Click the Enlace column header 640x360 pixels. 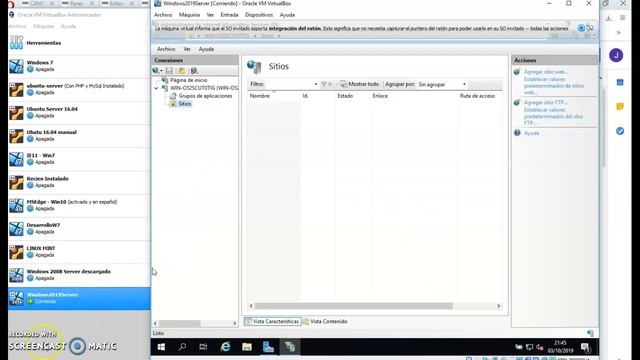380,96
